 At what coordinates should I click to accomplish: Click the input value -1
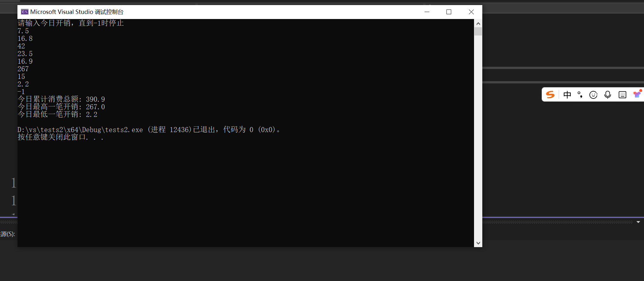(x=21, y=92)
